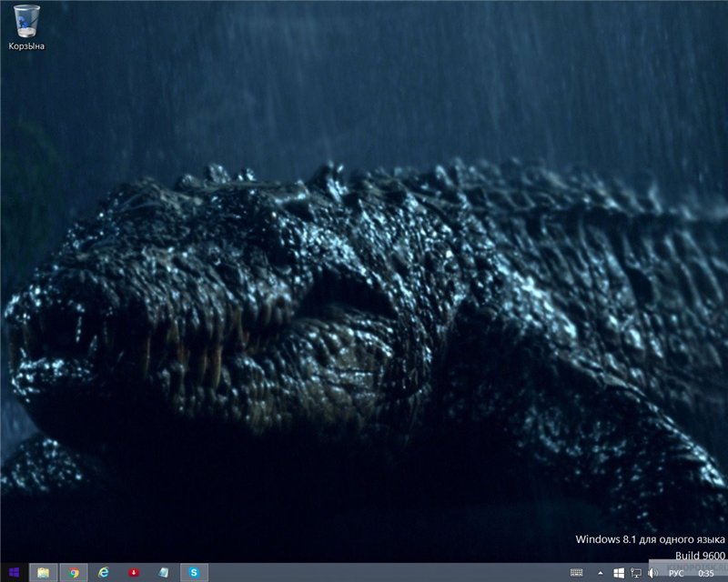Switch to Skype on the taskbar
Viewport: 728px width, 582px height.
coord(194,573)
